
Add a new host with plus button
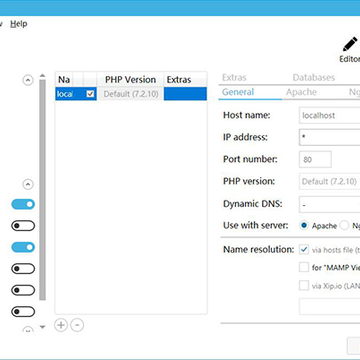pos(61,325)
